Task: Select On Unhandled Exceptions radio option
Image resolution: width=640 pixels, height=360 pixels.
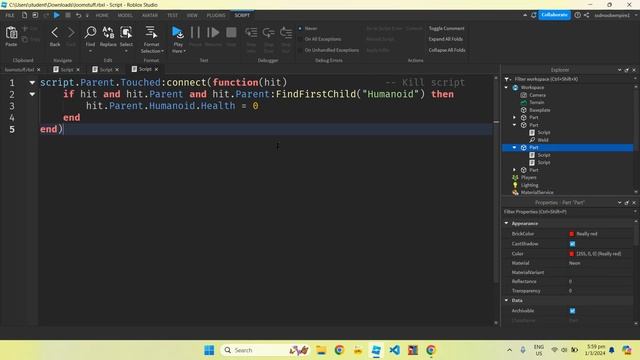Action: coord(300,50)
